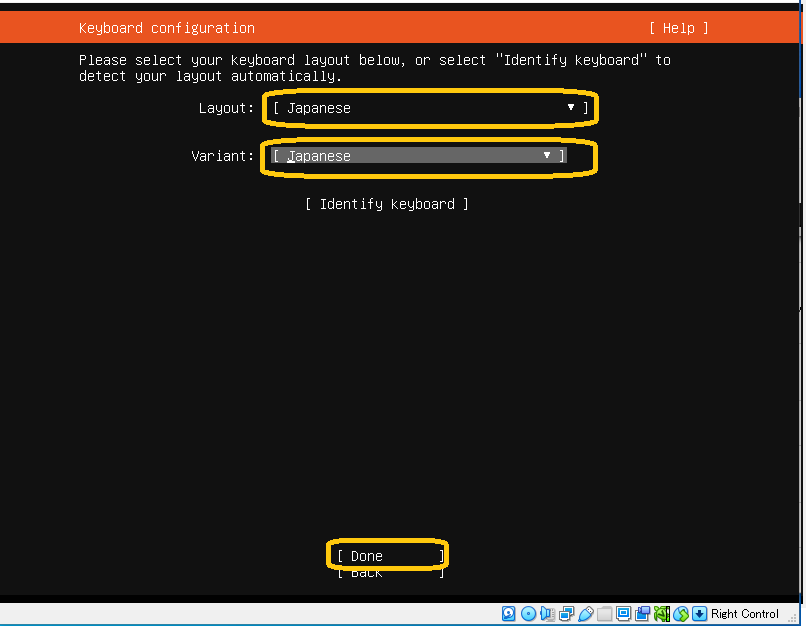This screenshot has height=626, width=806.
Task: Click the keyboard capture down-arrow icon
Action: point(699,614)
